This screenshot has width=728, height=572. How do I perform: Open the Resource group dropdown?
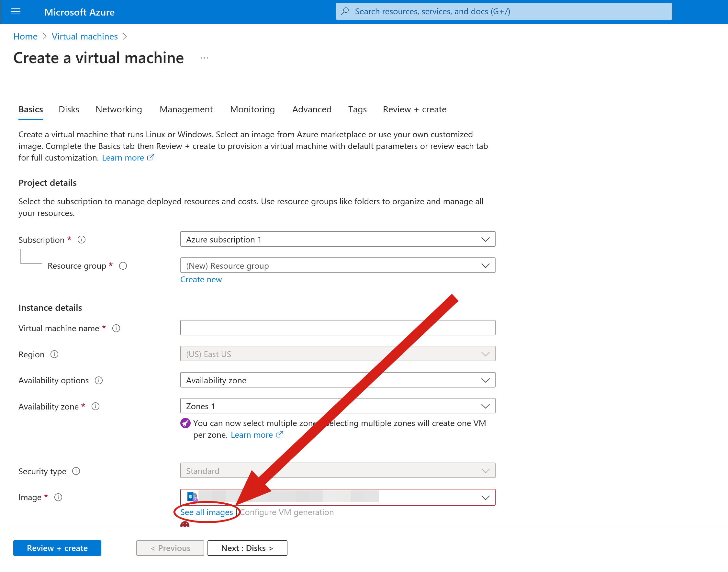(x=338, y=265)
